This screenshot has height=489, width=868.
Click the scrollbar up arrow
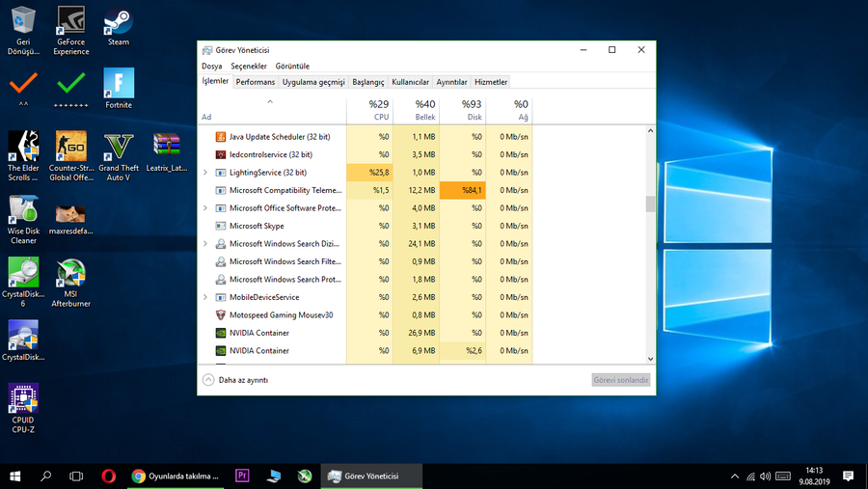pos(650,131)
